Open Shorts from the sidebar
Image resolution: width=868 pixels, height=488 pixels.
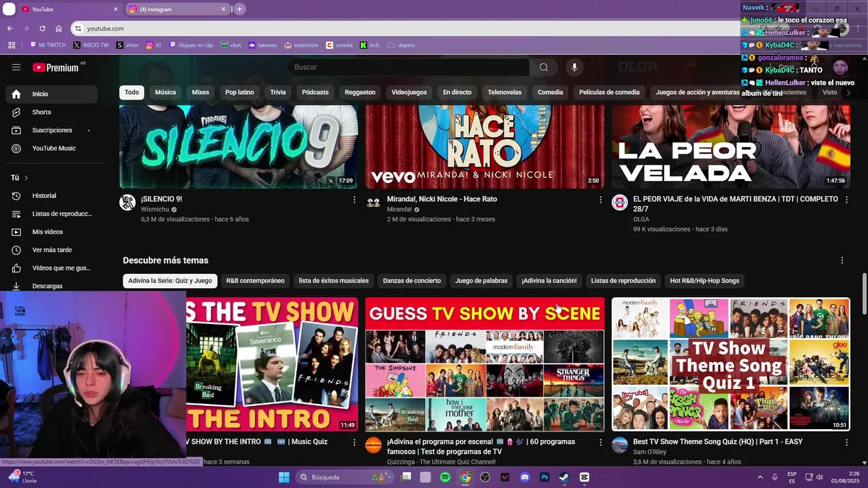tap(51, 112)
